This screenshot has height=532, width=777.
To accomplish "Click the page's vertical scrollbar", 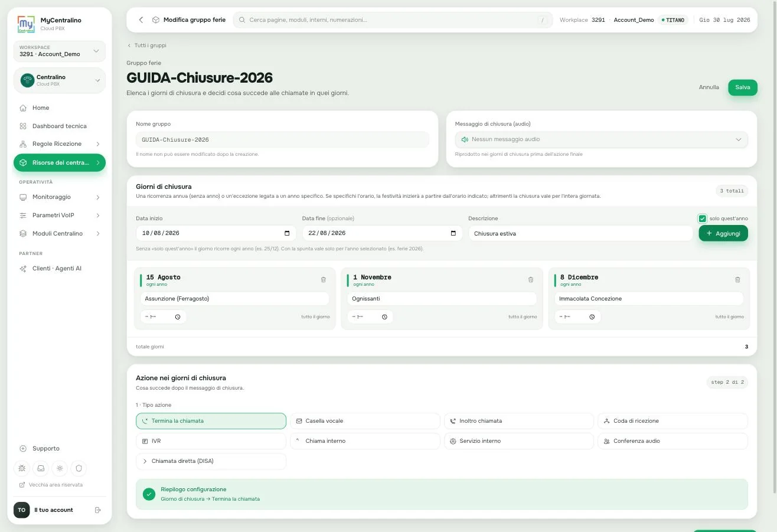I will [775, 248].
